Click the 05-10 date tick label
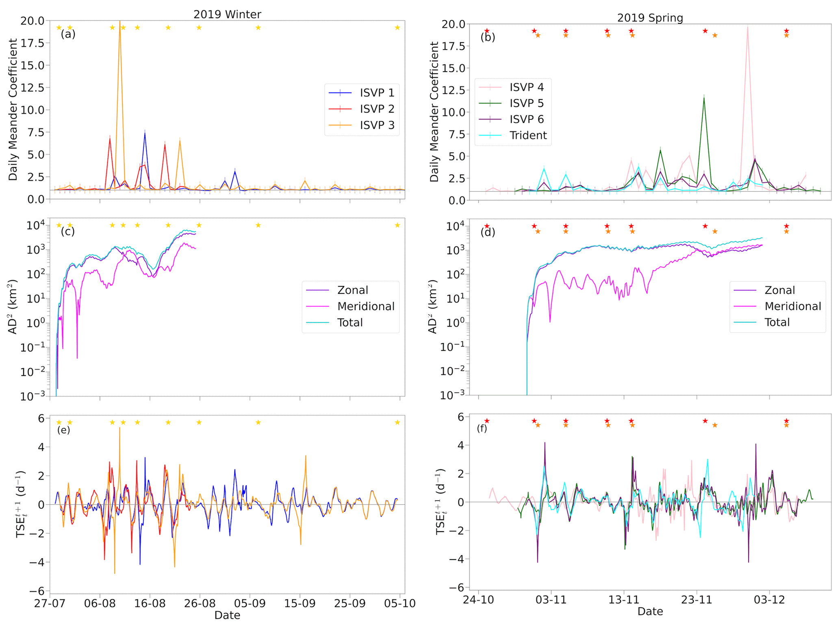The height and width of the screenshot is (629, 840). click(399, 603)
